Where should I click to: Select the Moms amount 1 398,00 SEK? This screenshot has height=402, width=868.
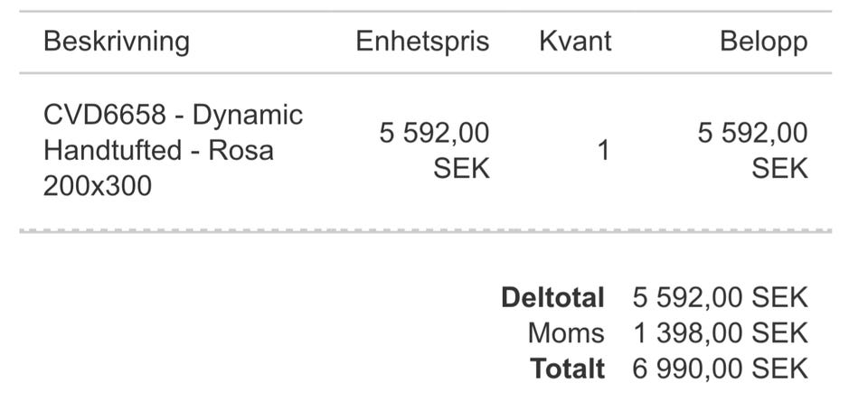720,332
